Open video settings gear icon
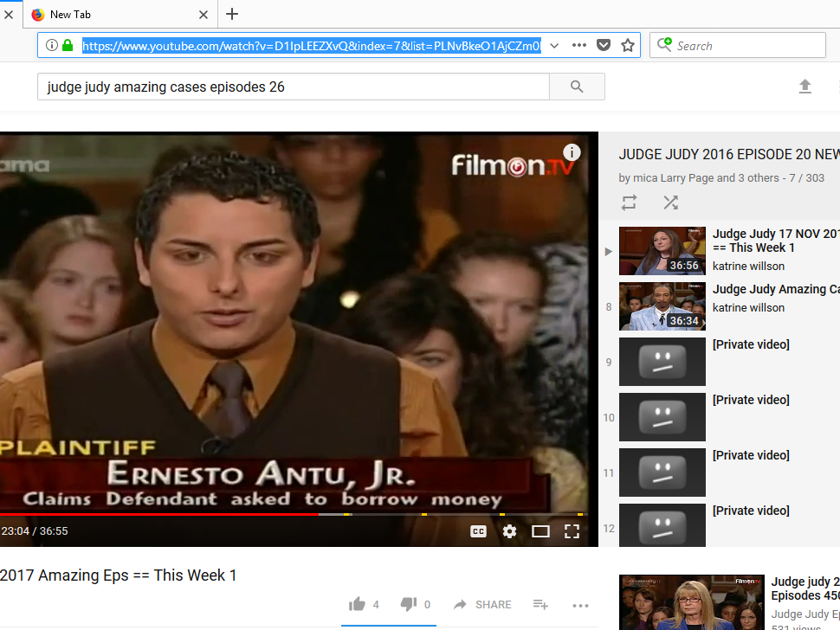Screen dimensions: 840x630 pyautogui.click(x=509, y=531)
